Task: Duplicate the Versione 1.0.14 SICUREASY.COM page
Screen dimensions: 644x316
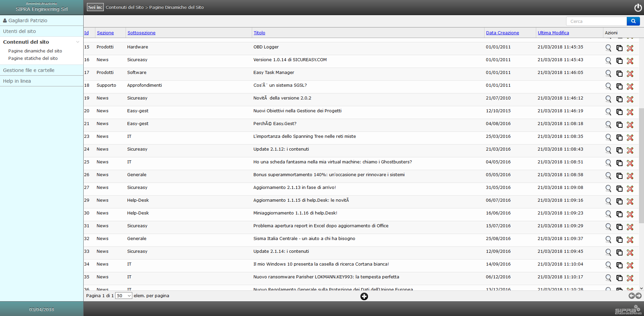Action: click(x=619, y=61)
